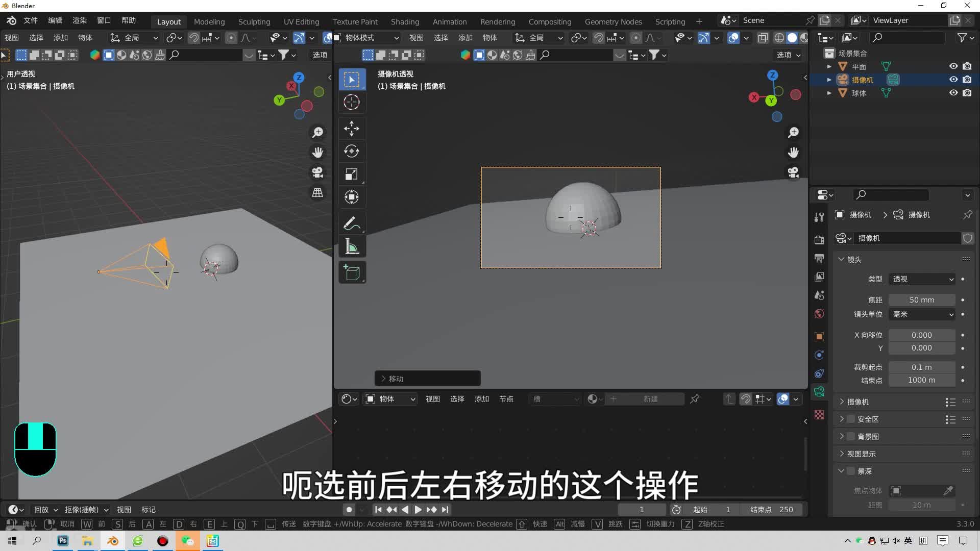Select the Select Box tool in toolbar
The width and height of the screenshot is (980, 551).
point(352,80)
